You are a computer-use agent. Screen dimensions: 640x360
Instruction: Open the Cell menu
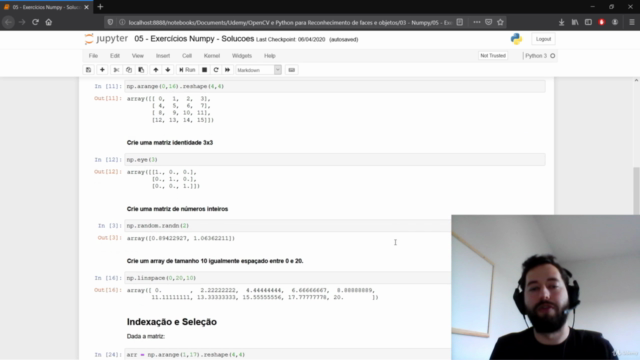point(187,56)
